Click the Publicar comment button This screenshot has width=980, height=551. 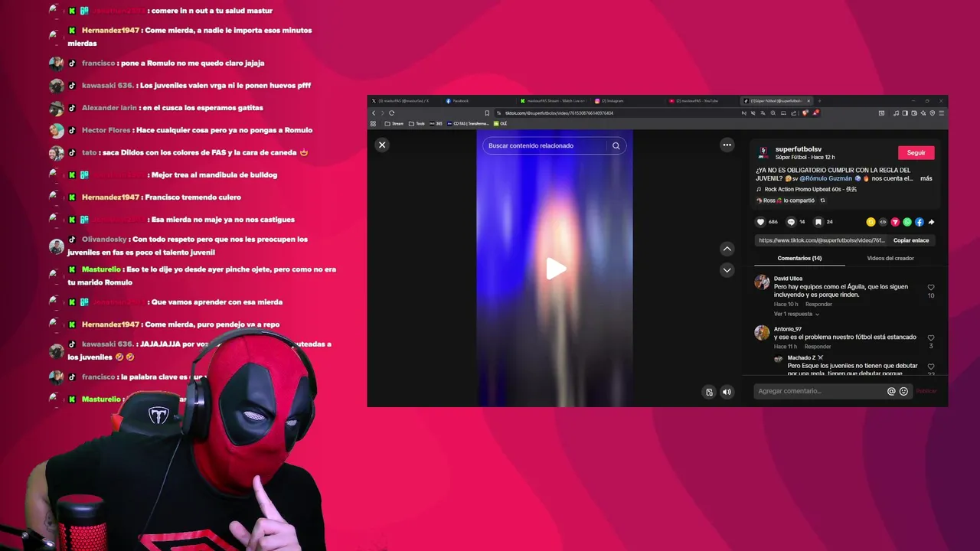926,391
